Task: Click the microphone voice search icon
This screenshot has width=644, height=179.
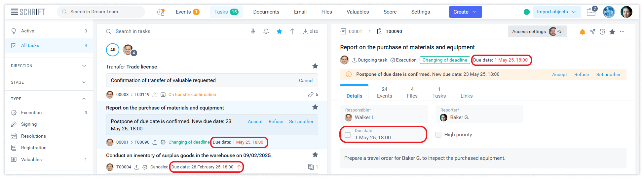Action: (x=253, y=31)
